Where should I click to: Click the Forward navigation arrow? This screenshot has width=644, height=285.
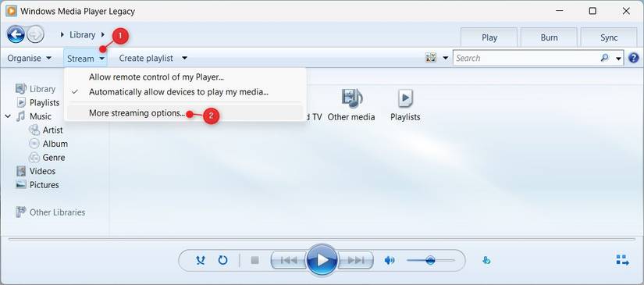click(35, 35)
